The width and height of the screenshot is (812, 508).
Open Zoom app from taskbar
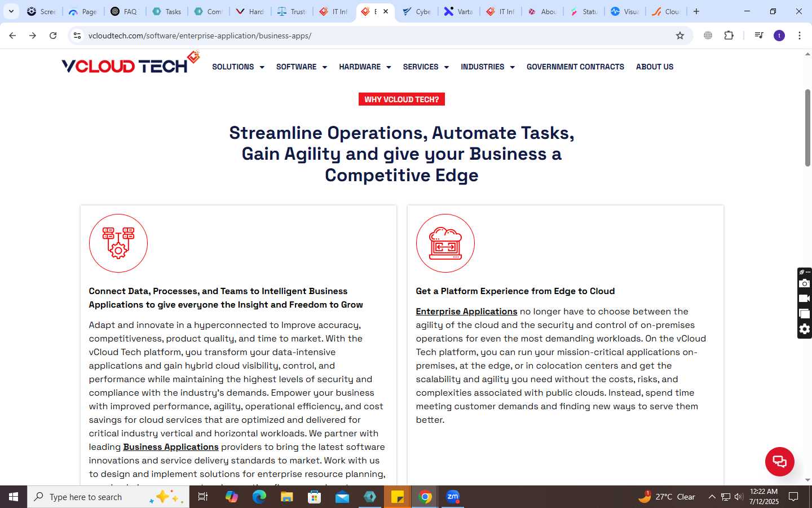[x=453, y=497]
